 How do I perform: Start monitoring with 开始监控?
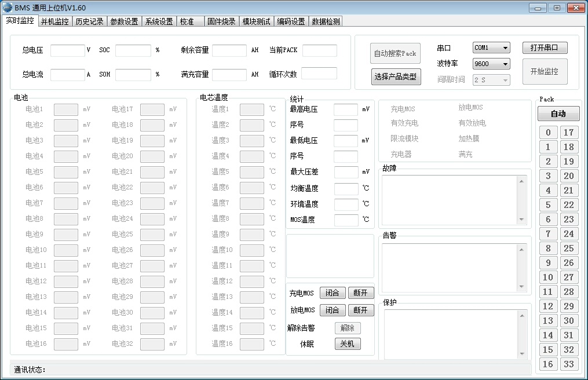pyautogui.click(x=545, y=71)
